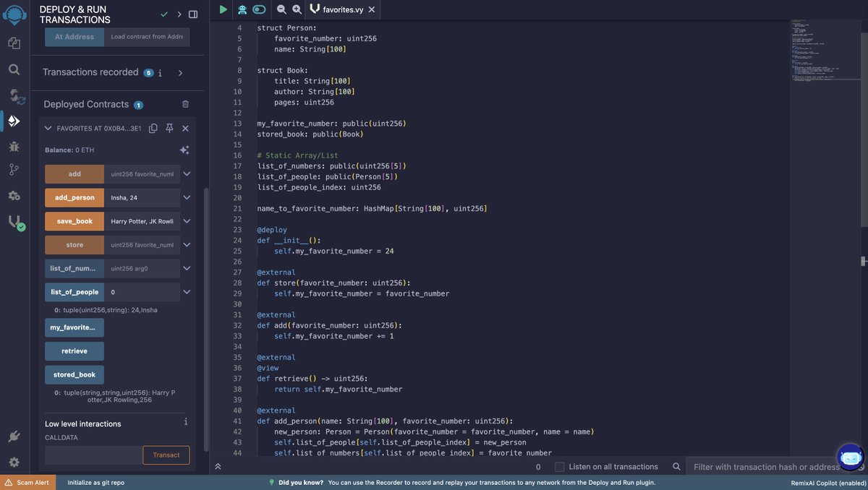The width and height of the screenshot is (868, 490).
Task: Click the Load contract from Address field
Action: click(147, 37)
